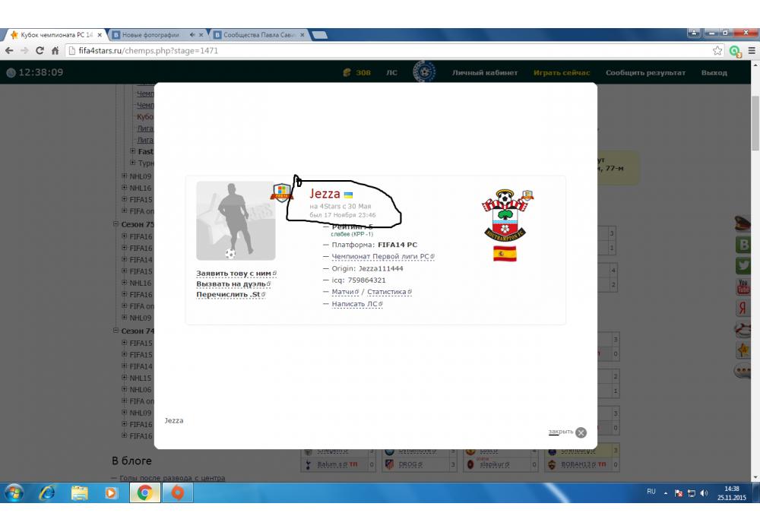760x532 pixels.
Task: Expand the NHL06 tree node
Action: [125, 389]
